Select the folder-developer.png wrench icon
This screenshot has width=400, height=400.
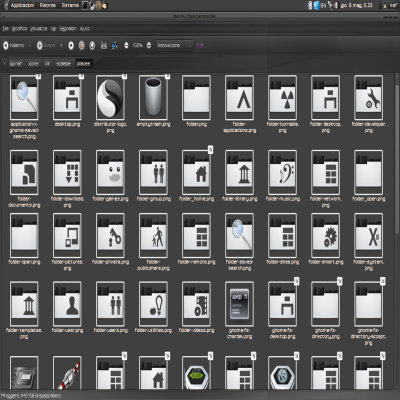pos(369,97)
